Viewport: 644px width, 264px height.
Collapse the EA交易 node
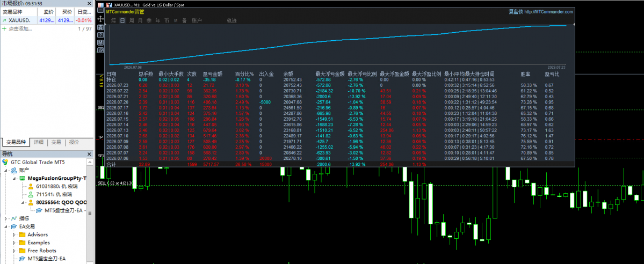(5, 226)
